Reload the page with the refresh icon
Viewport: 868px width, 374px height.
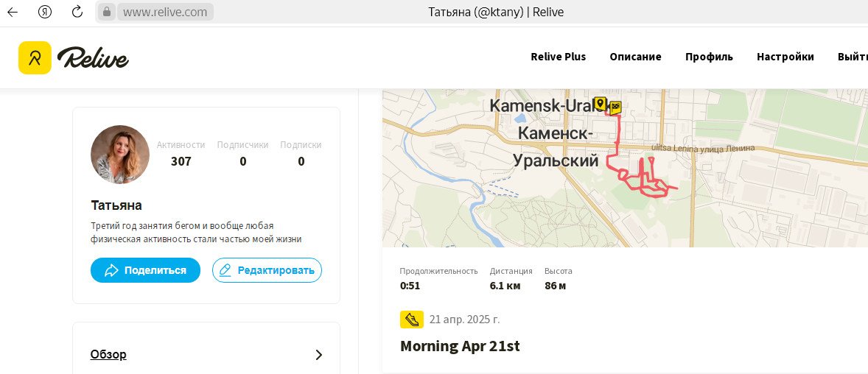point(77,12)
